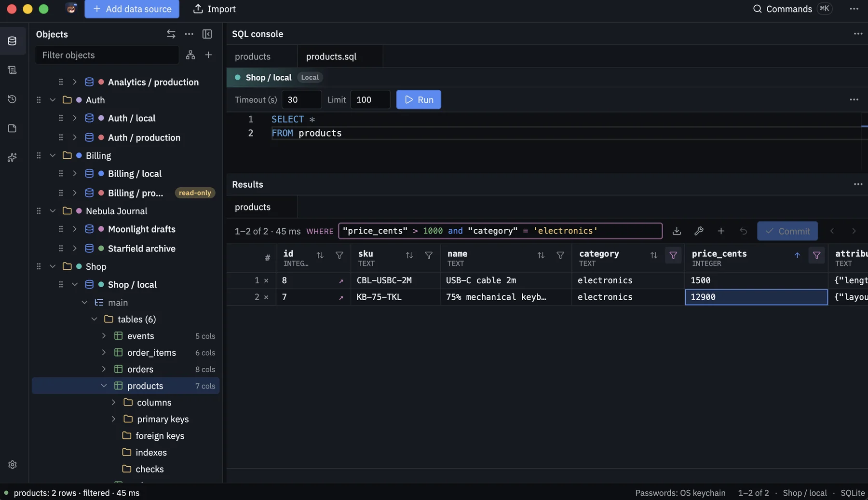Expand the orders table node
This screenshot has width=868, height=500.
[x=104, y=369]
